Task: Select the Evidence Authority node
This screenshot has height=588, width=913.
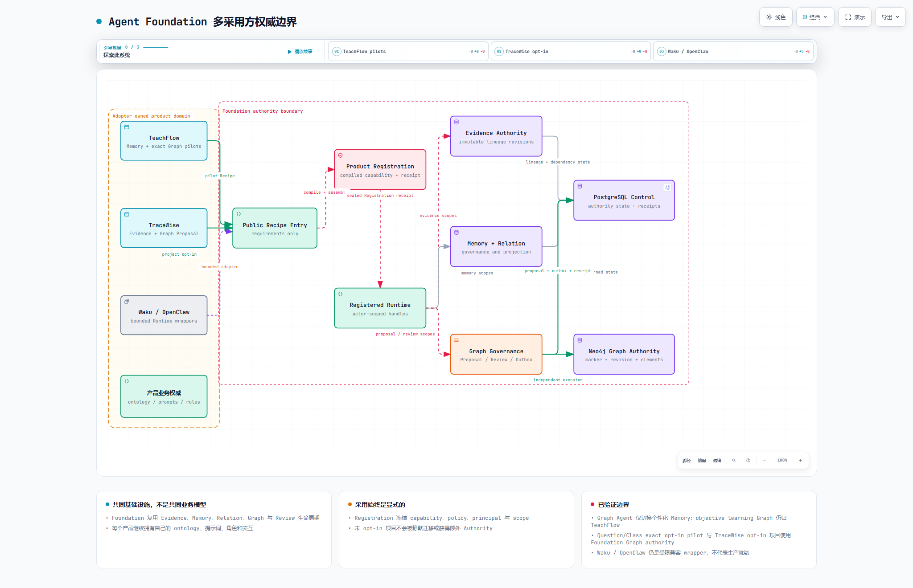Action: coord(496,136)
